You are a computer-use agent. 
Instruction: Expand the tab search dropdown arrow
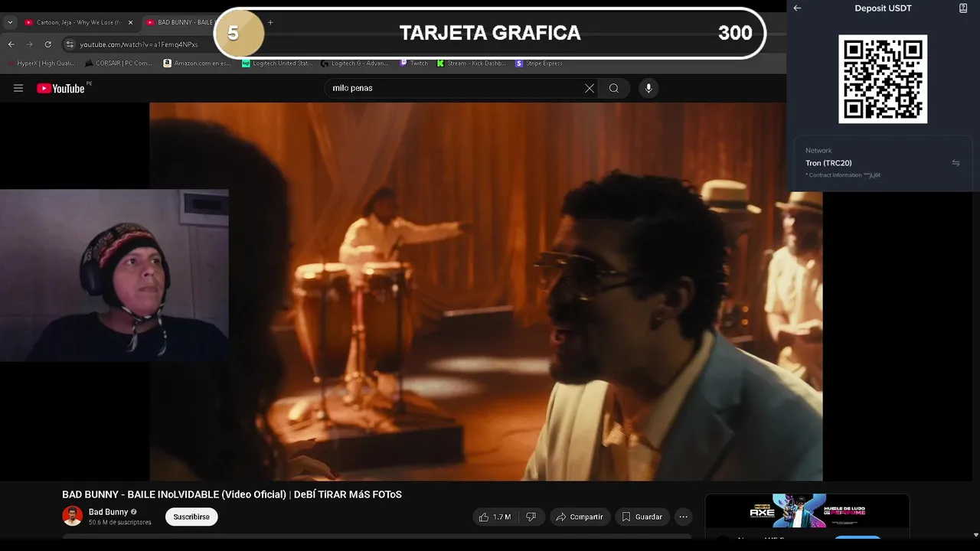[x=10, y=22]
